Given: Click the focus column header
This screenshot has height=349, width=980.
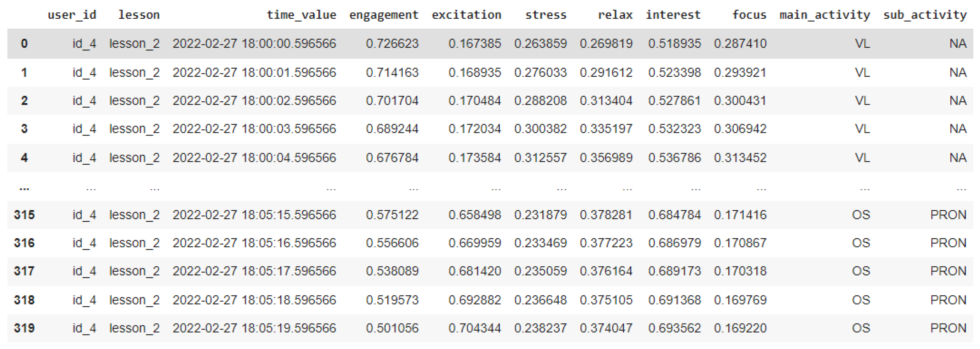Looking at the screenshot, I should (x=749, y=15).
